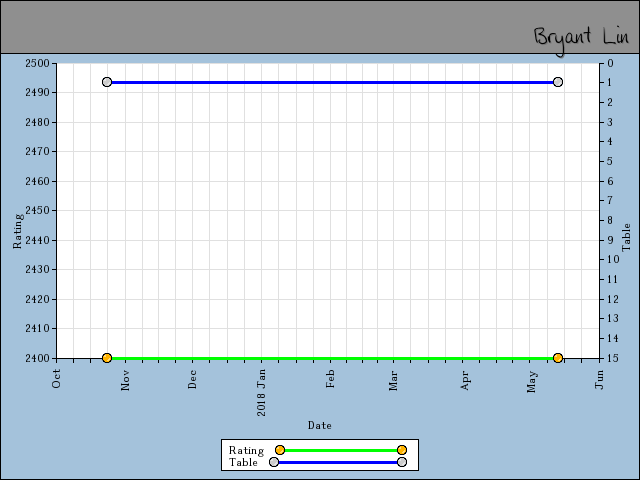Viewport: 640px width, 480px height.
Task: Click the 2420 rating axis value
Action: (37, 299)
